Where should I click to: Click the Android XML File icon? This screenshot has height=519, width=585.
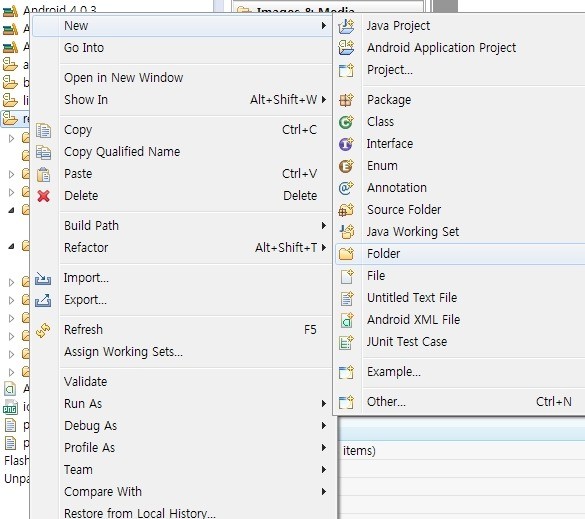[x=346, y=320]
